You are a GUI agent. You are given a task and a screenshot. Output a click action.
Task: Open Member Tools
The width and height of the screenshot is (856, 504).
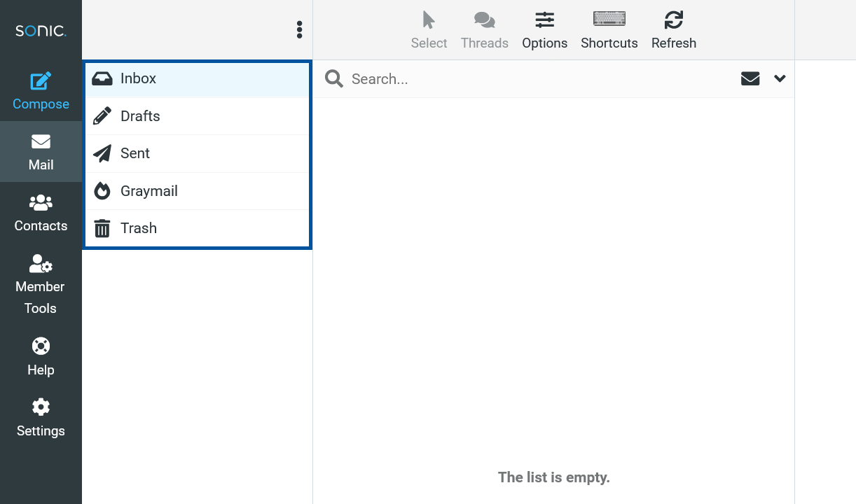point(41,284)
